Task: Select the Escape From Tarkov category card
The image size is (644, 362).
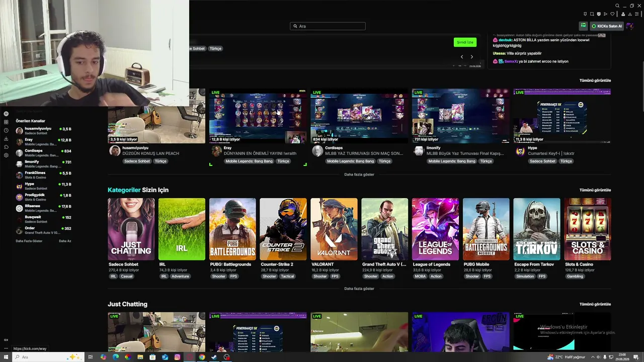Action: [x=537, y=229]
